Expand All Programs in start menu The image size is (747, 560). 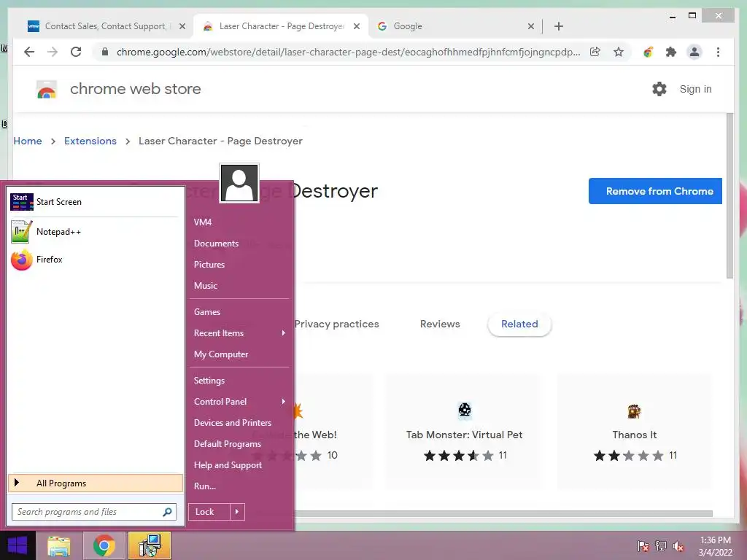coord(96,483)
